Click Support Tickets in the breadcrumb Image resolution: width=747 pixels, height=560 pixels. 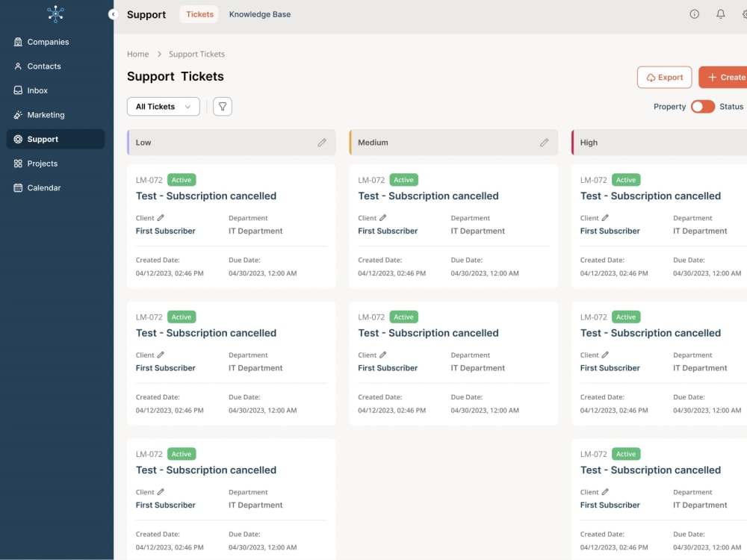point(196,55)
